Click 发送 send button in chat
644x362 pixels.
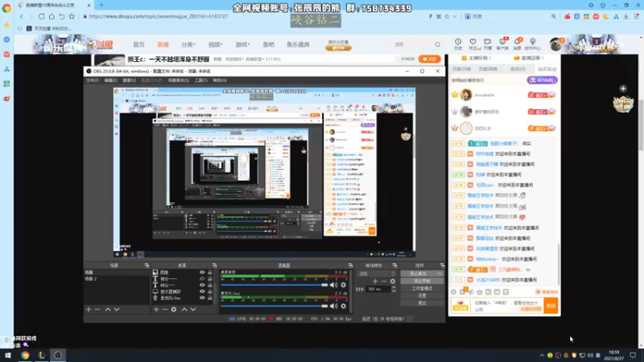tap(551, 306)
